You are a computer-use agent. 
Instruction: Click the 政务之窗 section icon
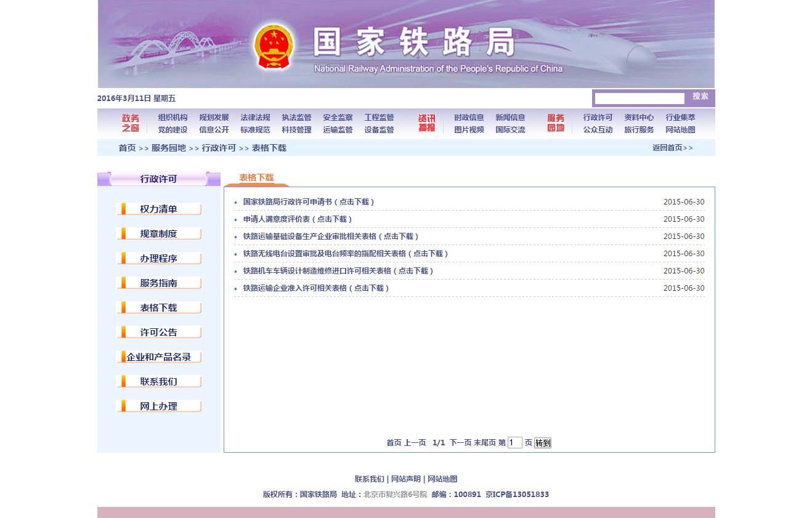pyautogui.click(x=130, y=123)
